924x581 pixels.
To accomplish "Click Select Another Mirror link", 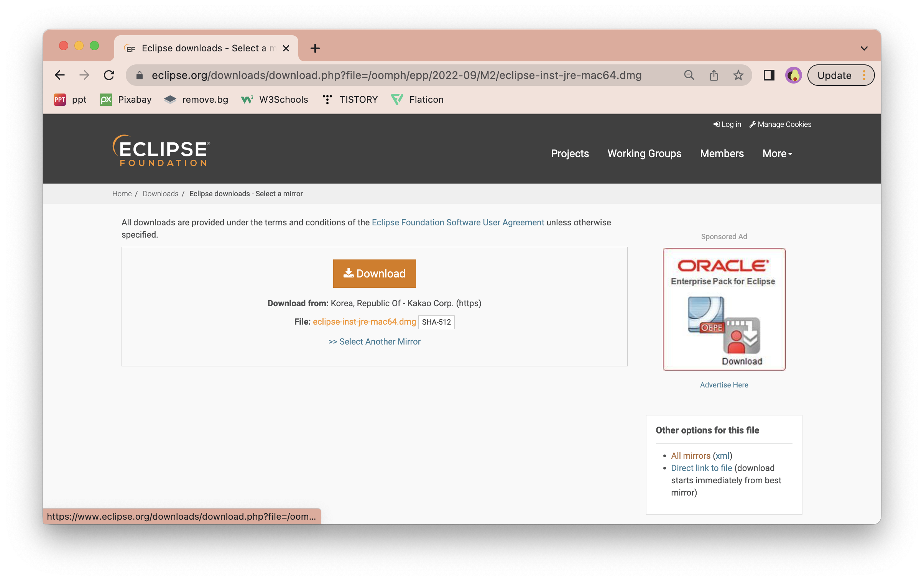I will (x=374, y=341).
